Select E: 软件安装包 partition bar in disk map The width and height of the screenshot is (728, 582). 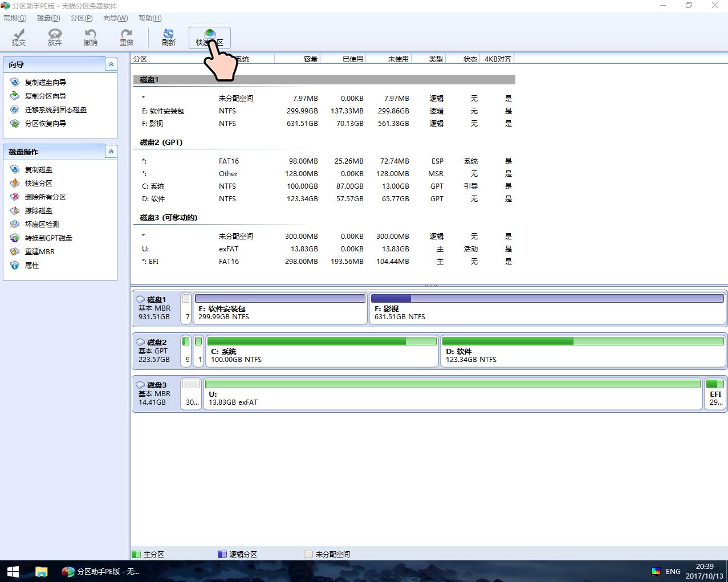280,308
